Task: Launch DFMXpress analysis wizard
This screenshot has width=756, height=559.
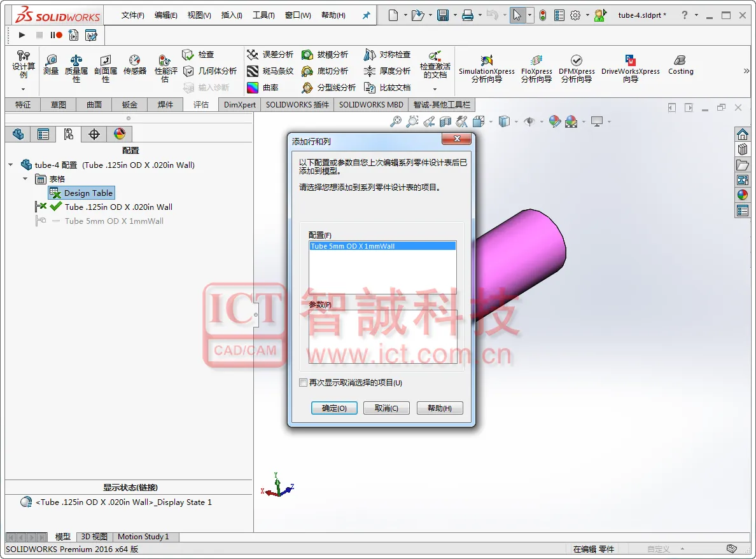Action: tap(577, 69)
